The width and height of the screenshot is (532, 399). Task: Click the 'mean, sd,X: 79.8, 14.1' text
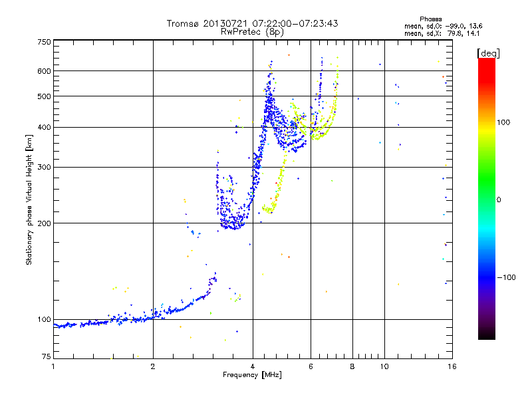tap(442, 33)
